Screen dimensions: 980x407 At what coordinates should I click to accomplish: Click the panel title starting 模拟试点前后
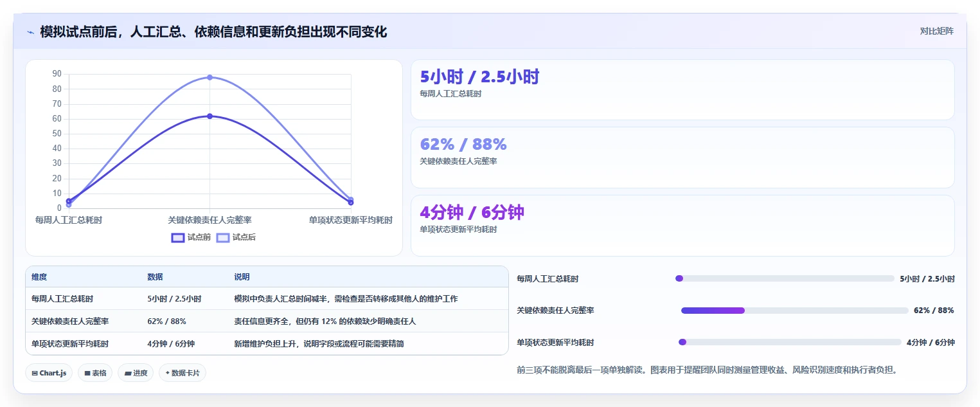(x=213, y=32)
